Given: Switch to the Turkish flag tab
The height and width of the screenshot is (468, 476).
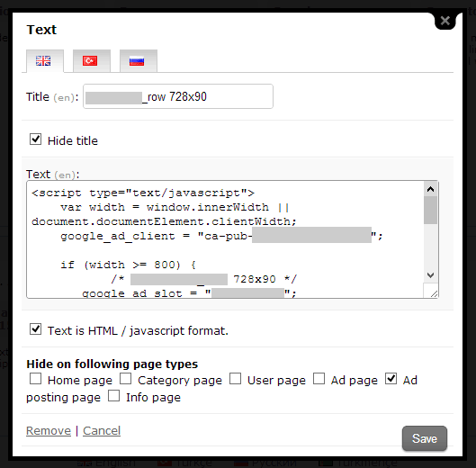Looking at the screenshot, I should pos(92,61).
